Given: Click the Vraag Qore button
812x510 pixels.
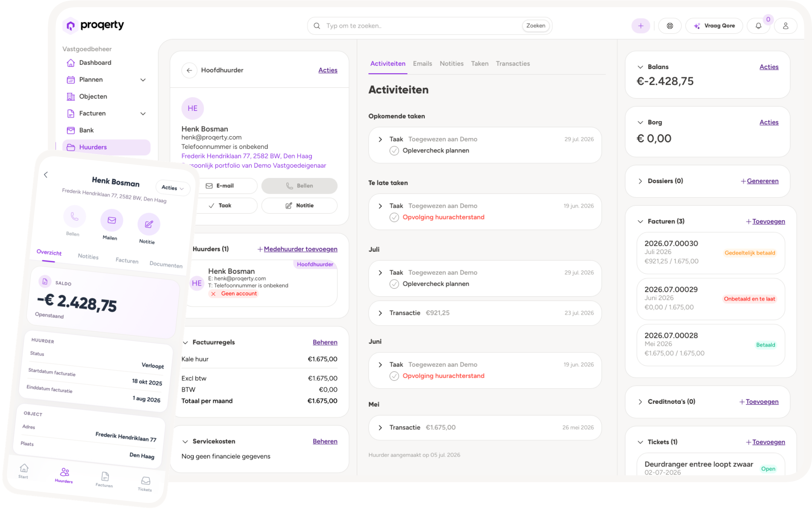Looking at the screenshot, I should 714,26.
